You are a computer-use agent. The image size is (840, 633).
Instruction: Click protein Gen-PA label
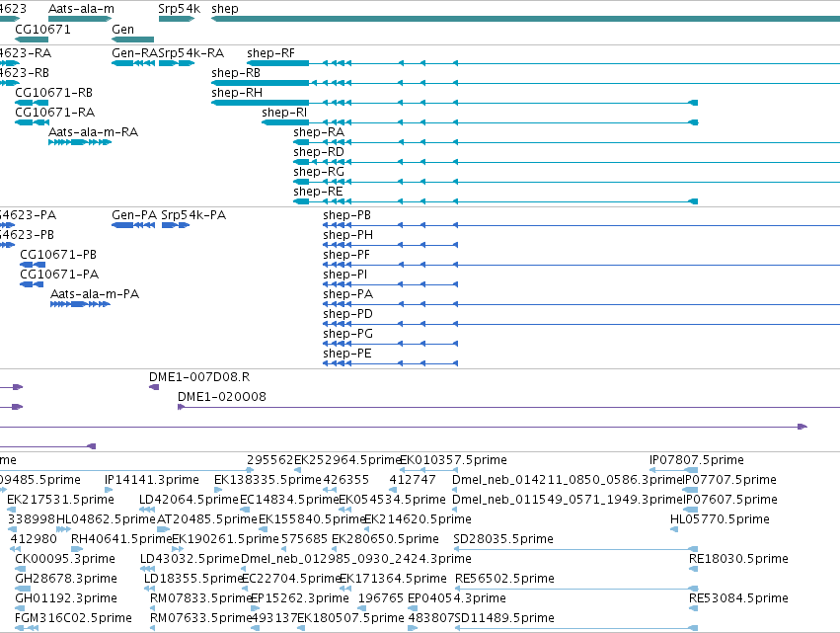134,215
